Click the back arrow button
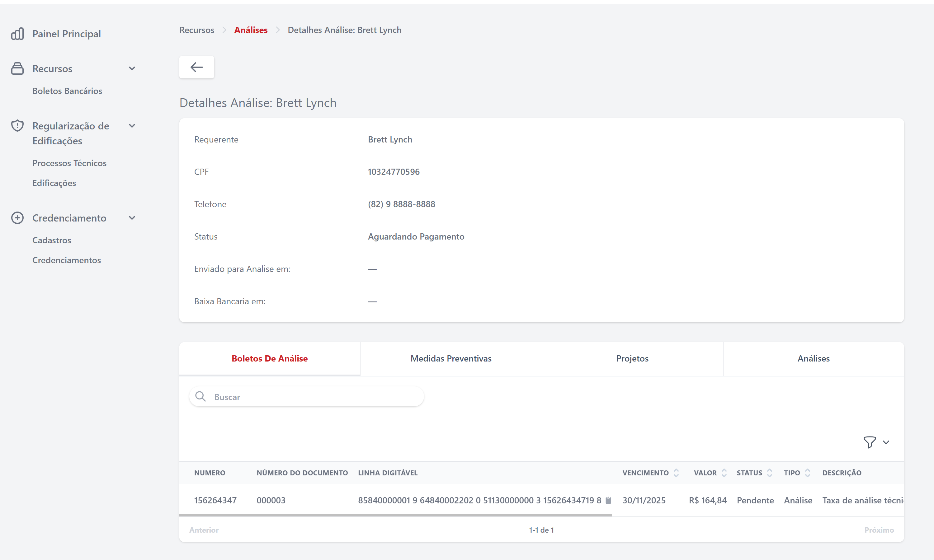 pyautogui.click(x=196, y=67)
